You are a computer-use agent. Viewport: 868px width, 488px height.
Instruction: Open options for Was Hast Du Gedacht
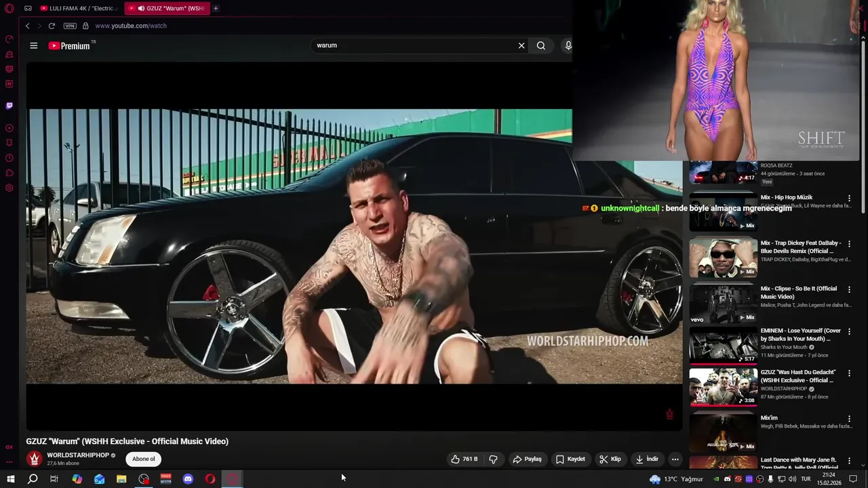(x=849, y=373)
